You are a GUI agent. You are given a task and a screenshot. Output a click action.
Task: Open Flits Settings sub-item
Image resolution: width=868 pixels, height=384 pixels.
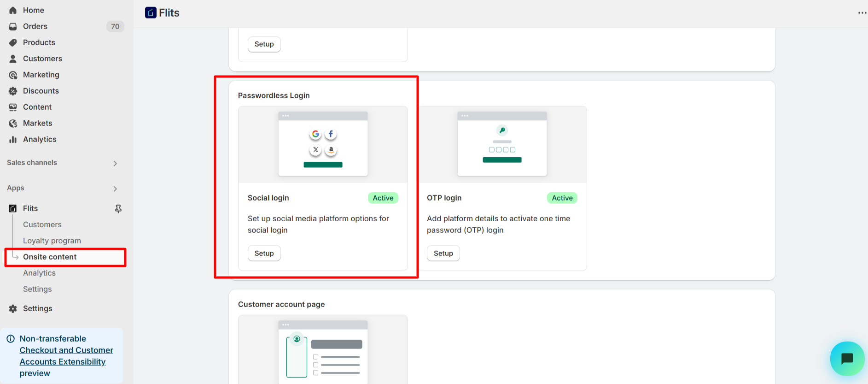37,289
